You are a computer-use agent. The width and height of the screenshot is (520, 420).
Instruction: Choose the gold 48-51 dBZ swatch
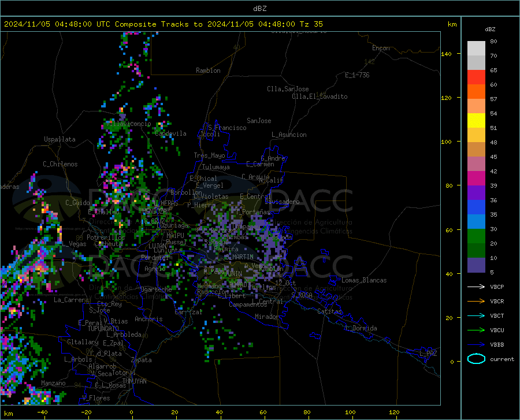point(476,135)
